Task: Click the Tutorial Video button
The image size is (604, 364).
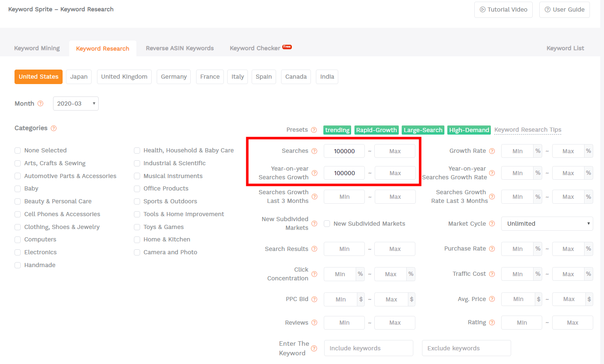Action: (504, 10)
